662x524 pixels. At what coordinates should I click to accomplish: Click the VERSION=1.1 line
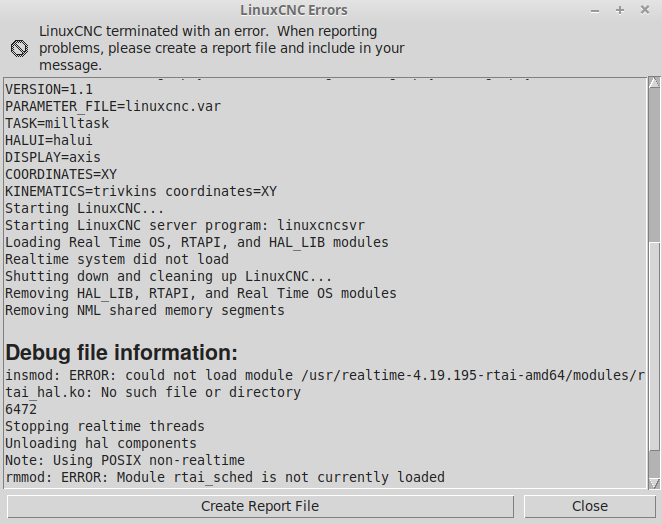pos(49,89)
